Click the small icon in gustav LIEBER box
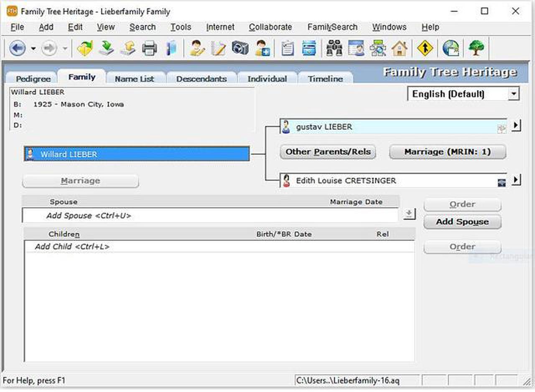Viewport: 535px width, 392px height. click(x=502, y=129)
